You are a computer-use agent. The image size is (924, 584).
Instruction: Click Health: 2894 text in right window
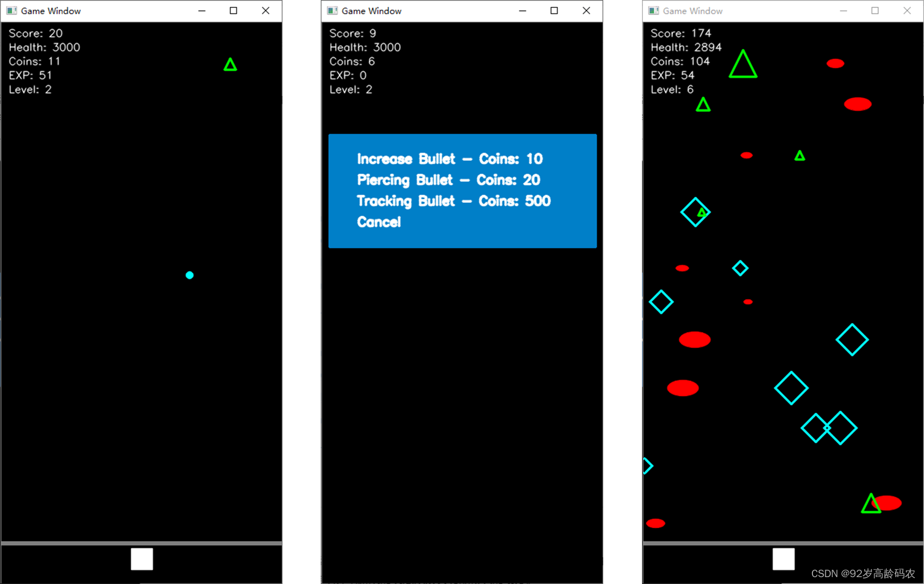(x=686, y=47)
